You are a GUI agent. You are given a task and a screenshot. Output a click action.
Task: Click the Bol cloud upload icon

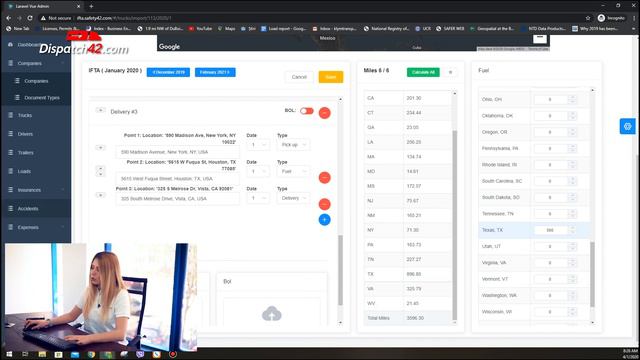click(x=272, y=313)
